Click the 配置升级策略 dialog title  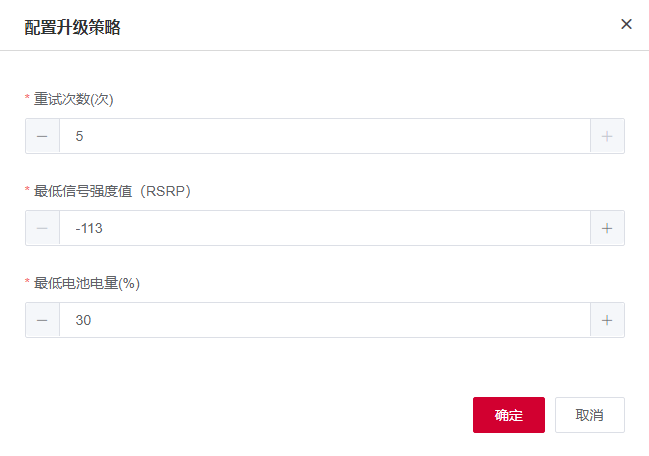[72, 27]
